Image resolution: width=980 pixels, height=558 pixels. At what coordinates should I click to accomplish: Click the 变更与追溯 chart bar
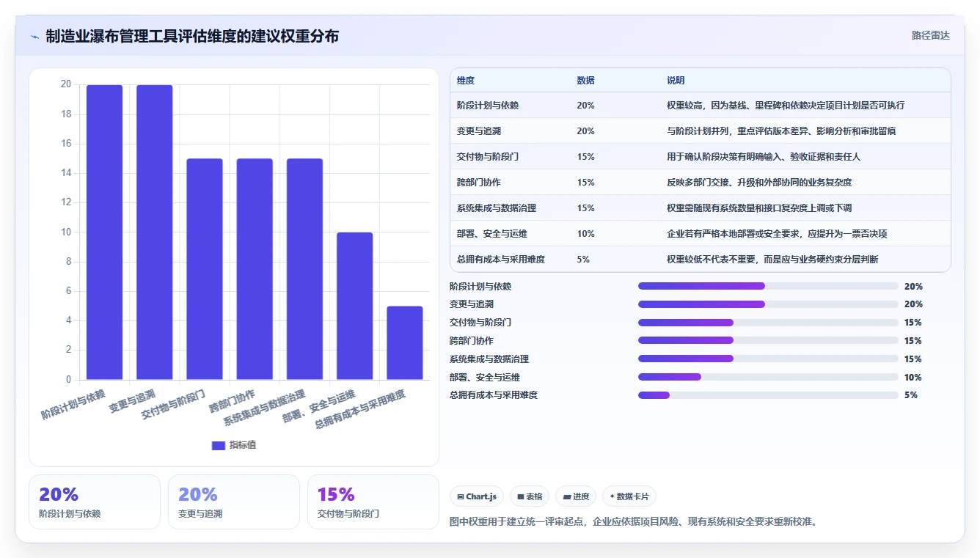point(155,232)
